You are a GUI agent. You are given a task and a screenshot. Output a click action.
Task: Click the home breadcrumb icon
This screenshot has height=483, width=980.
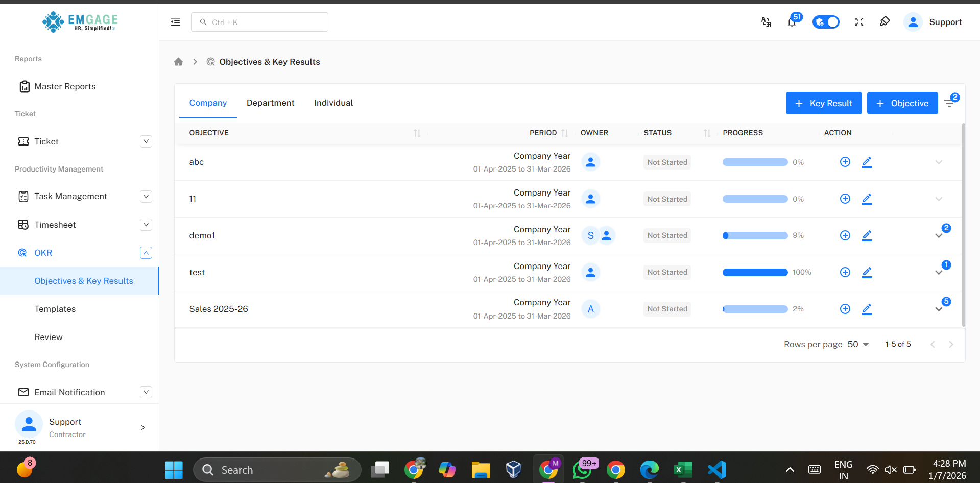[x=178, y=62]
